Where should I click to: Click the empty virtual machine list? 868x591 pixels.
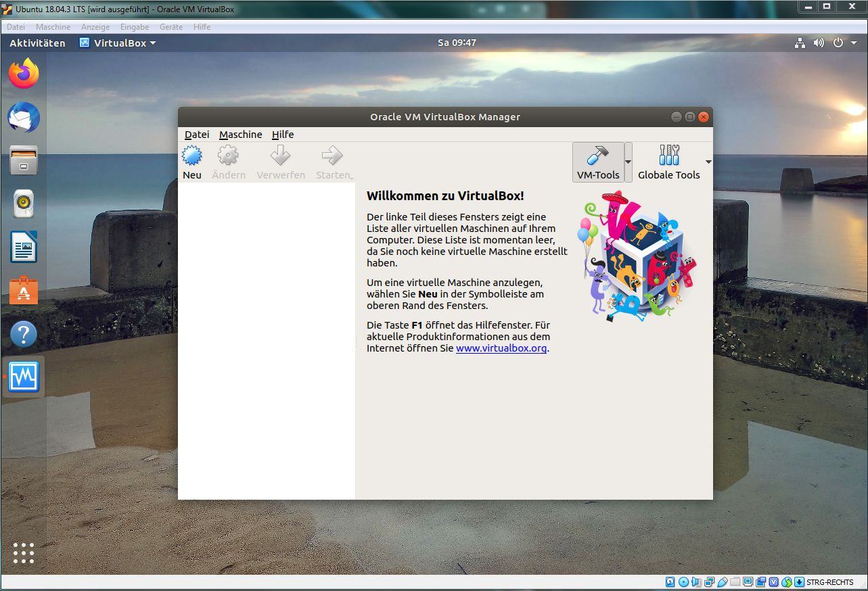click(267, 341)
